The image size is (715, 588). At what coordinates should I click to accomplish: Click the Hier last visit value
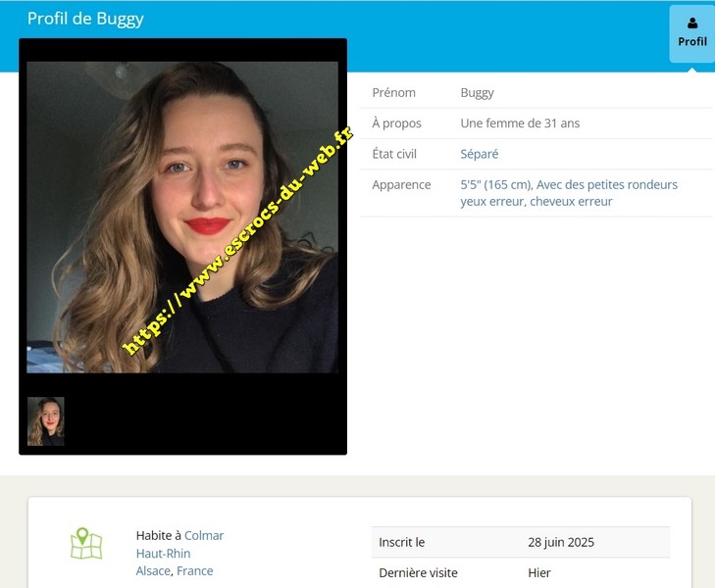pos(539,572)
